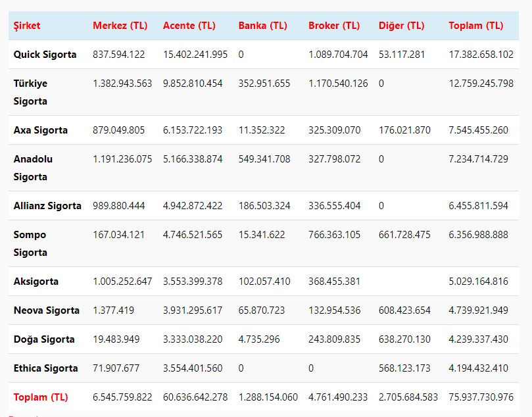Select the Banka (TL) header cell

tap(262, 26)
